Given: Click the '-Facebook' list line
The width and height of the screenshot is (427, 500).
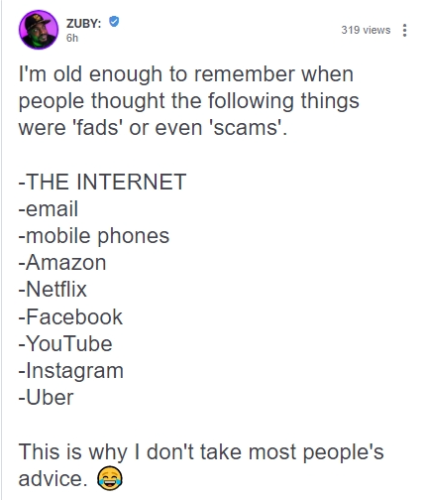Looking at the screenshot, I should 71,317.
